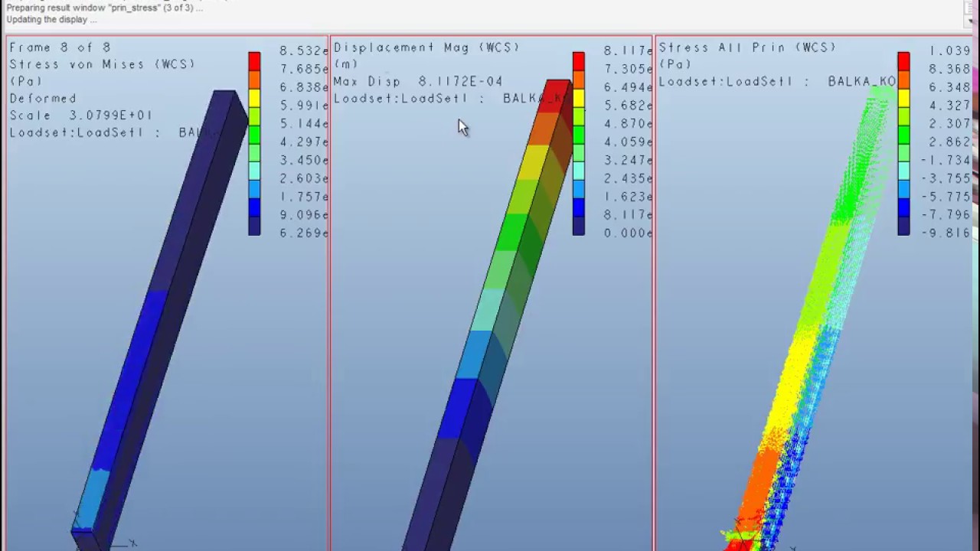Select the 'Max Disp 8.1172E-04' text
980x551 pixels.
click(418, 81)
